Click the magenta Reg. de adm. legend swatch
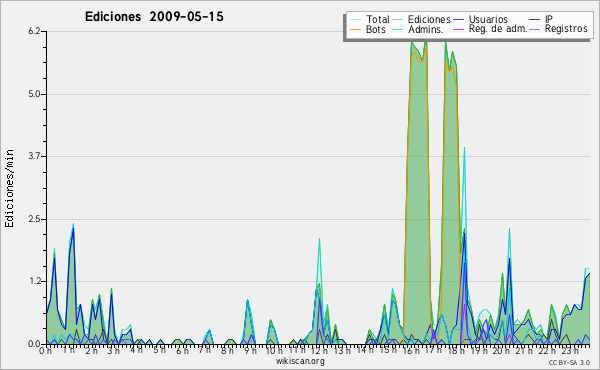Viewport: 600px width, 370px height. [458, 29]
